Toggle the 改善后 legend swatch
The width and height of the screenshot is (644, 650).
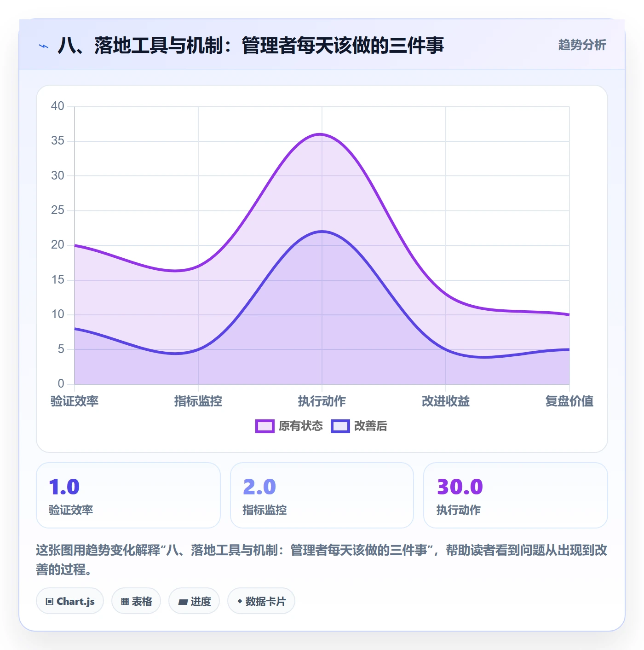click(340, 426)
